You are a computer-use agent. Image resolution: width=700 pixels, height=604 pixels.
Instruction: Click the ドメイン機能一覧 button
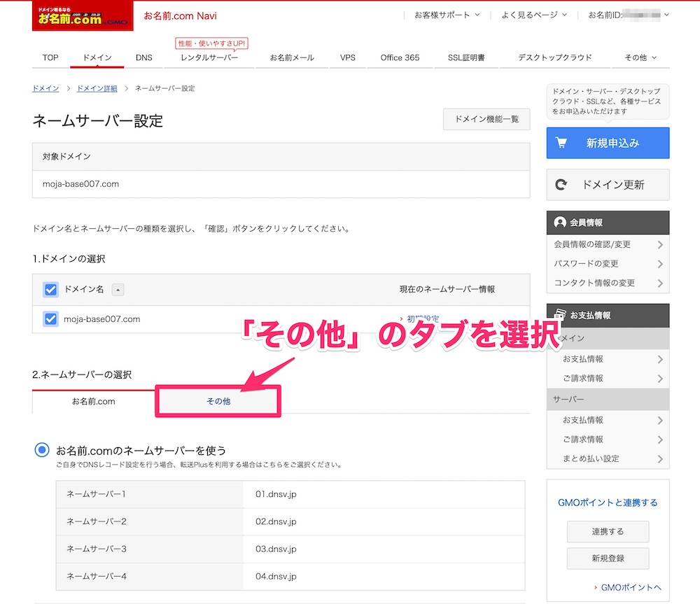486,119
